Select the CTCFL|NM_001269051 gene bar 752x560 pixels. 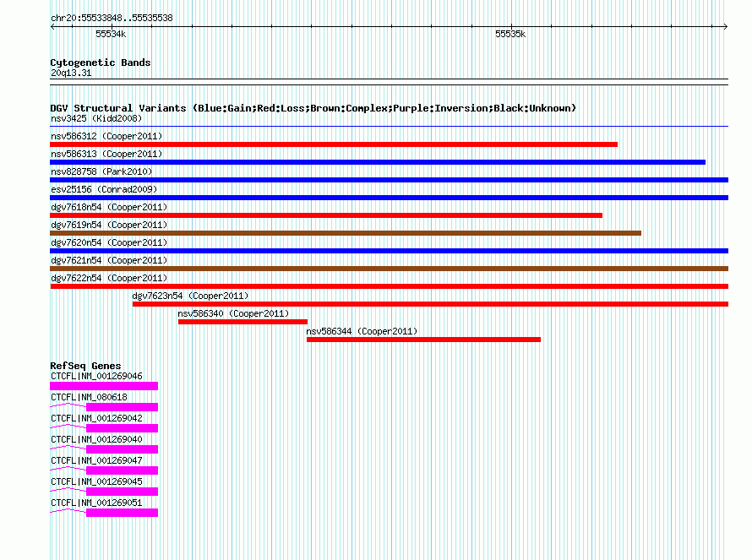point(123,513)
